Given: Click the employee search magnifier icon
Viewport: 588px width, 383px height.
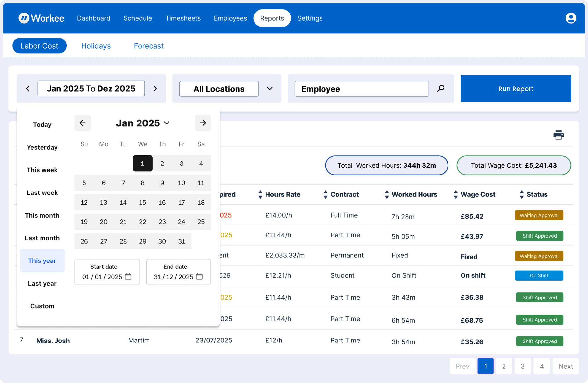Looking at the screenshot, I should coord(440,89).
